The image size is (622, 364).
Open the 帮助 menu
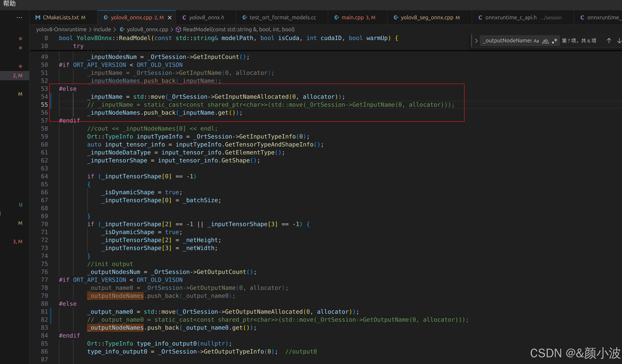[x=9, y=3]
